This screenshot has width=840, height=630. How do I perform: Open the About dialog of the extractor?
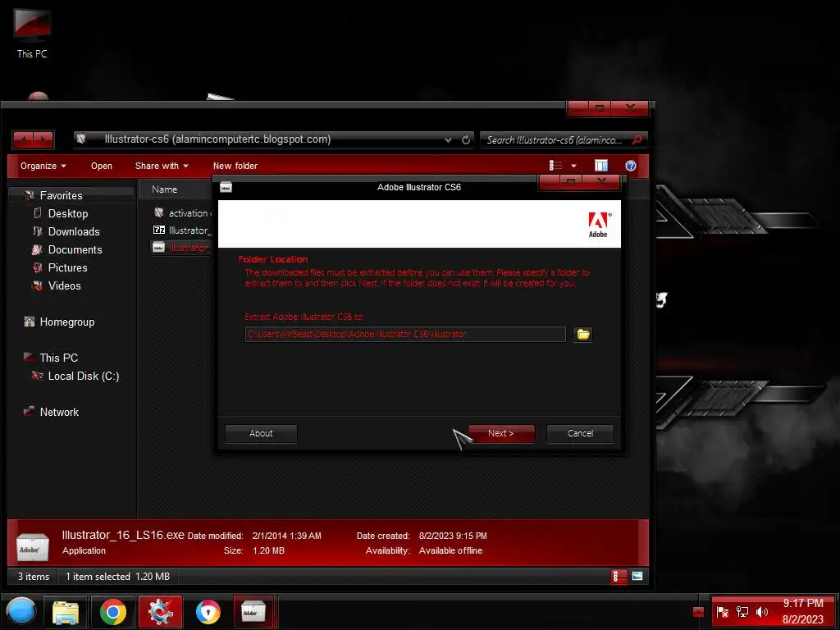(x=261, y=433)
